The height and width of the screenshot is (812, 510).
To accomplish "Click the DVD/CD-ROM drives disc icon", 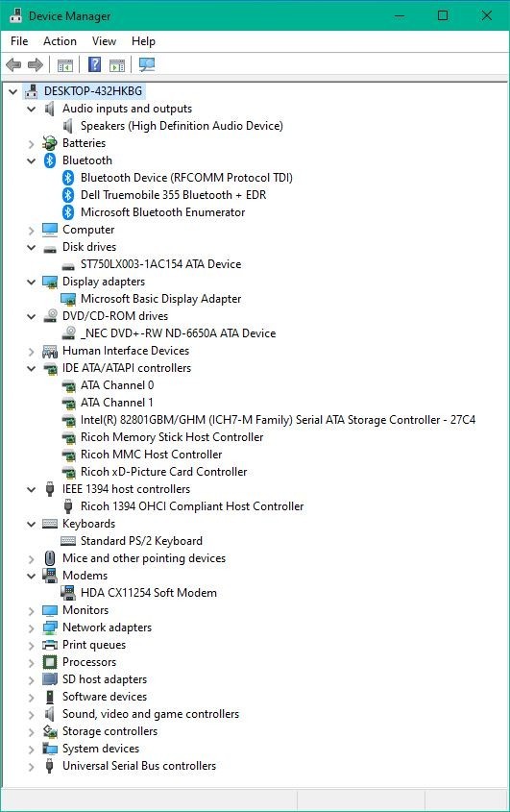I will pos(50,316).
